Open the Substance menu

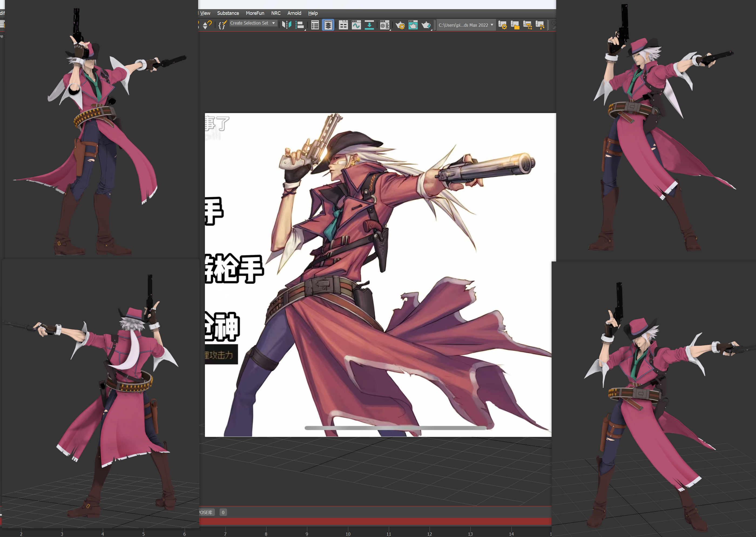(228, 13)
